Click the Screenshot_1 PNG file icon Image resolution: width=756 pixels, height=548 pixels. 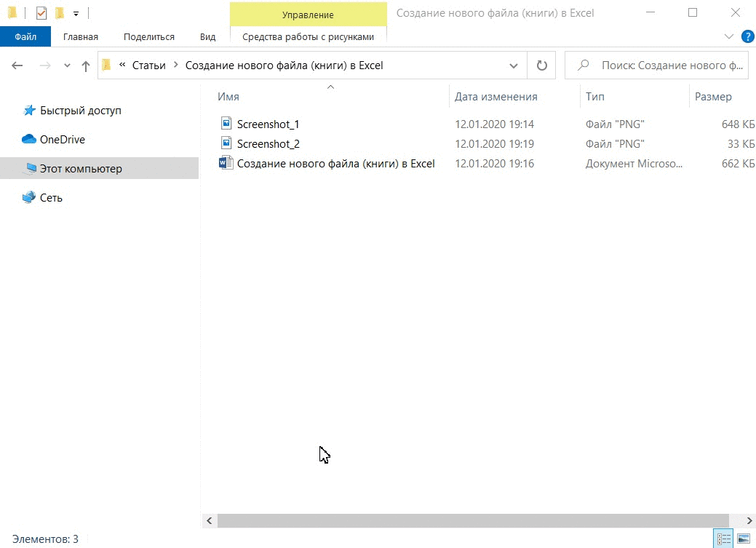pos(226,123)
